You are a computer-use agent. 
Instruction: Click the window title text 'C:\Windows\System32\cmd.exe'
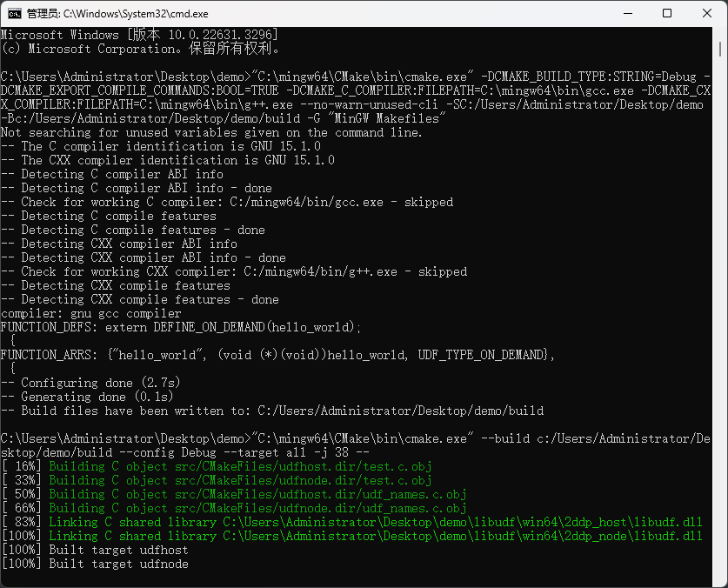(x=136, y=14)
